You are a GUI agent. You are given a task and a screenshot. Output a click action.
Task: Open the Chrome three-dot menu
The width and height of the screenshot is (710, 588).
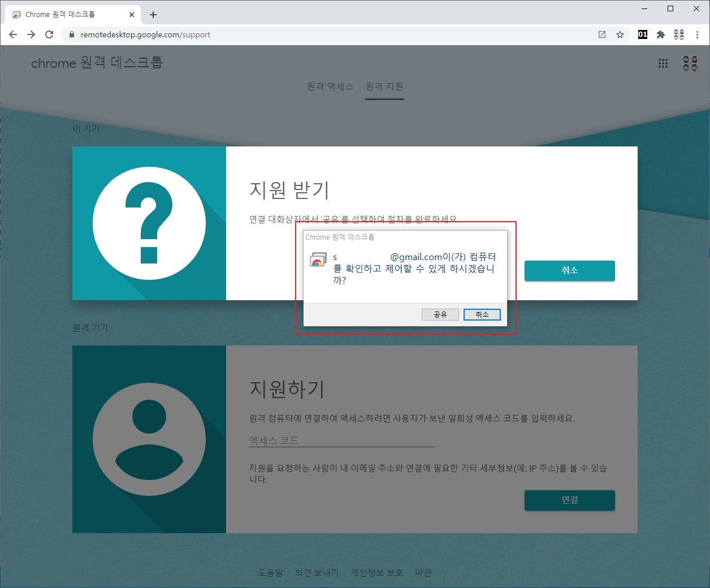pos(698,34)
